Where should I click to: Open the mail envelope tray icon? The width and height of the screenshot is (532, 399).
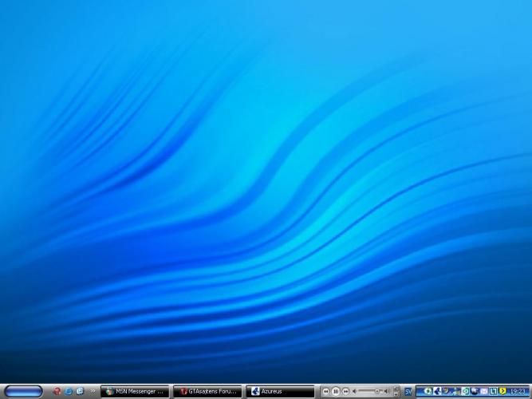(x=484, y=391)
